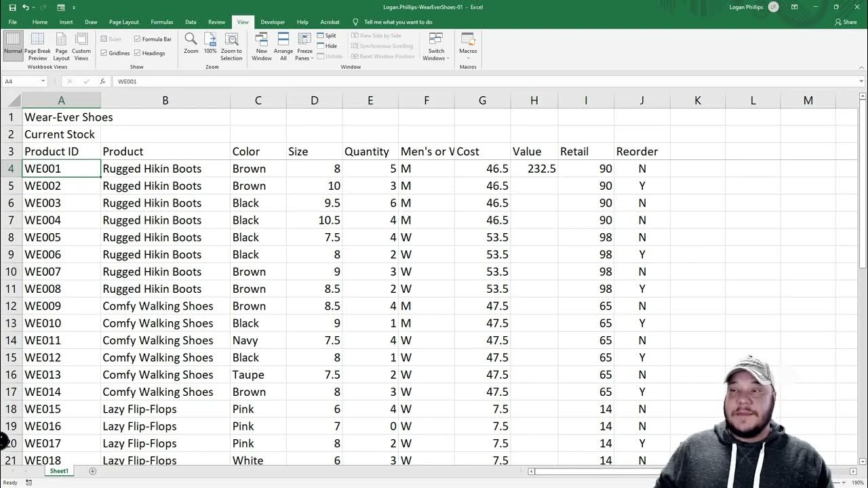The height and width of the screenshot is (488, 868).
Task: Click the Redo arrow icon
Action: tap(43, 7)
